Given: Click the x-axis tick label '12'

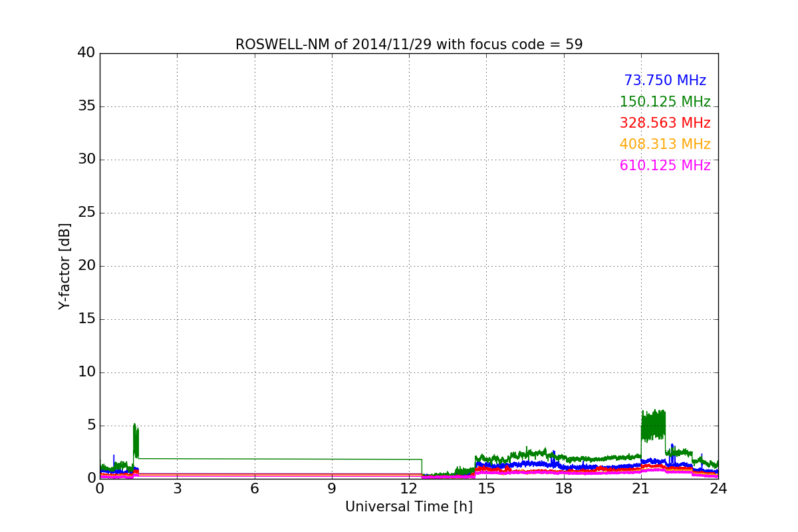Looking at the screenshot, I should tap(409, 489).
